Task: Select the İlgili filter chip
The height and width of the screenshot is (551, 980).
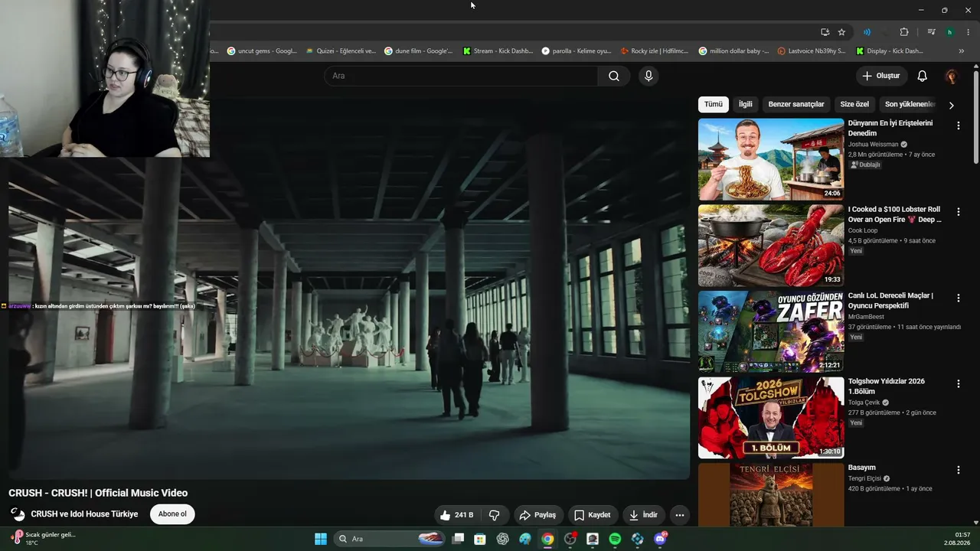Action: tap(745, 104)
